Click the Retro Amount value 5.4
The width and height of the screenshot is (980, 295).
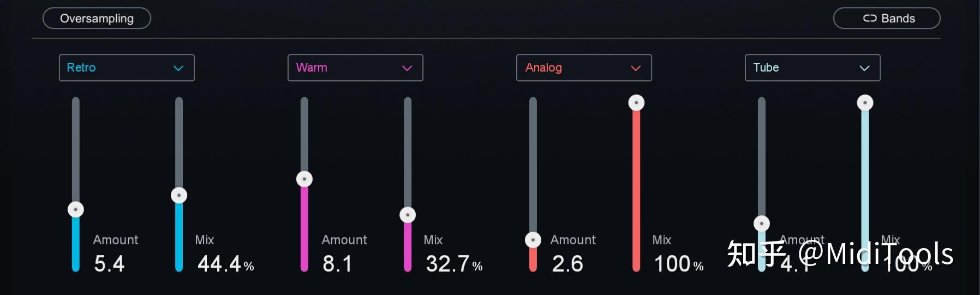[x=109, y=264]
